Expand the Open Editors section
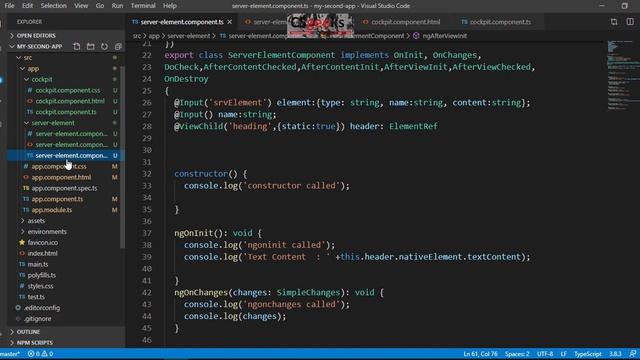 (x=36, y=36)
